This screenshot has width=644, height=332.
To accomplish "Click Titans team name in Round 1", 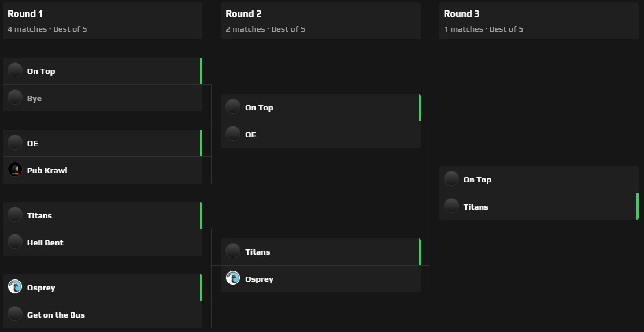I will tap(39, 215).
